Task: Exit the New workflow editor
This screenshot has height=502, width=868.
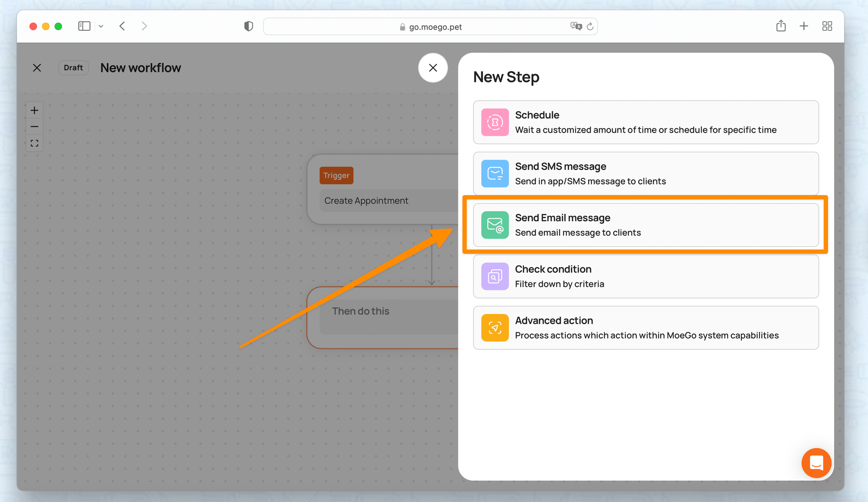Action: 37,68
